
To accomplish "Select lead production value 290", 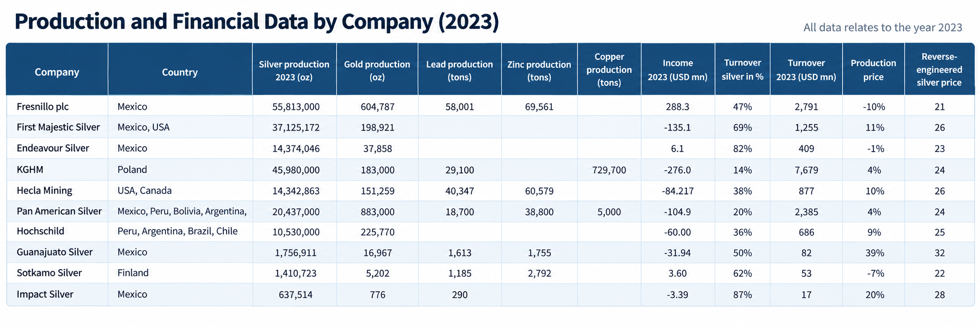I will [460, 295].
